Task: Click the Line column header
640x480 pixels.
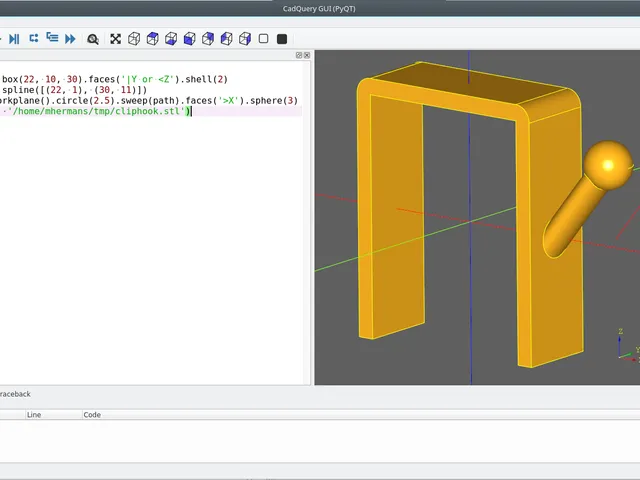Action: 34,415
